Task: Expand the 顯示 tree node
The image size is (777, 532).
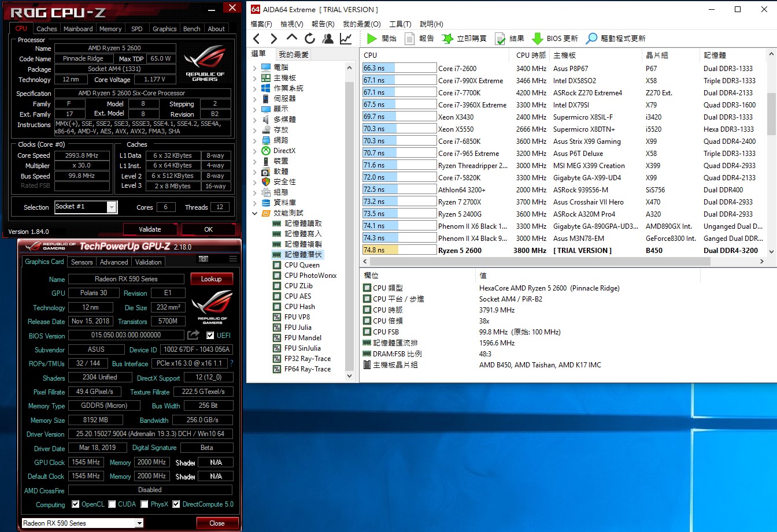Action: click(254, 109)
